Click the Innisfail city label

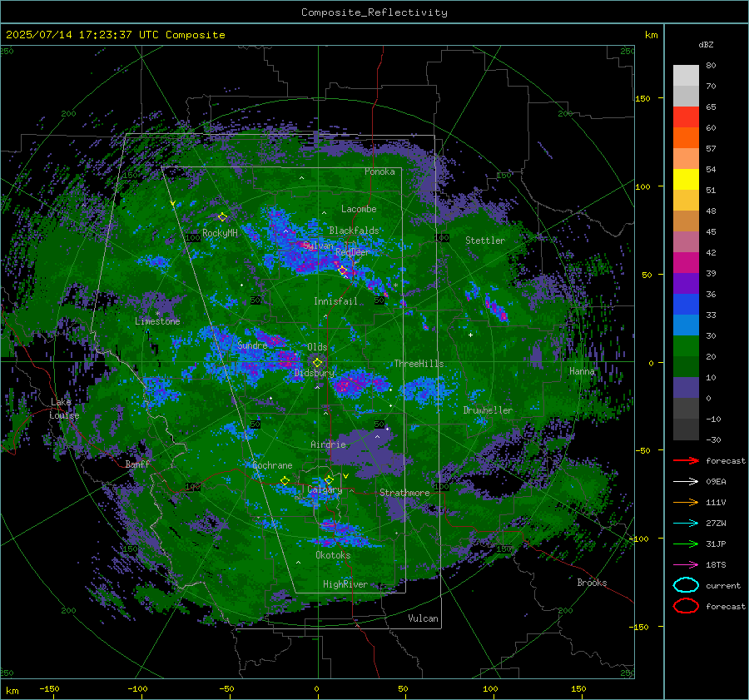click(x=335, y=301)
